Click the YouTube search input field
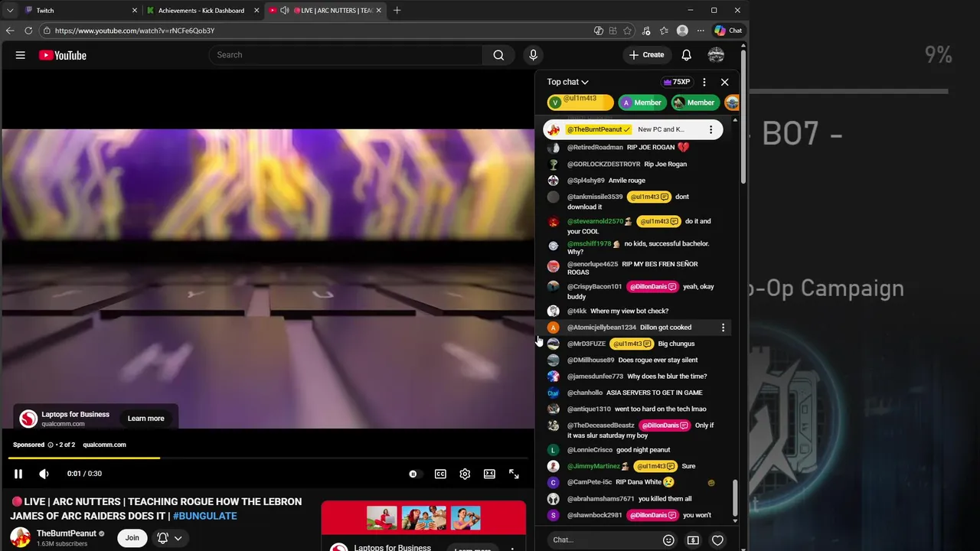Screen dimensions: 980x551 [345, 55]
